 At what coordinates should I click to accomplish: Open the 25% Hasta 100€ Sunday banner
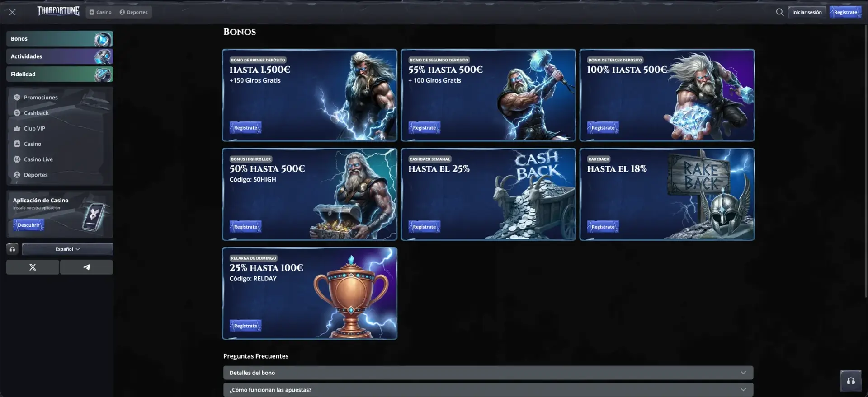pyautogui.click(x=310, y=293)
